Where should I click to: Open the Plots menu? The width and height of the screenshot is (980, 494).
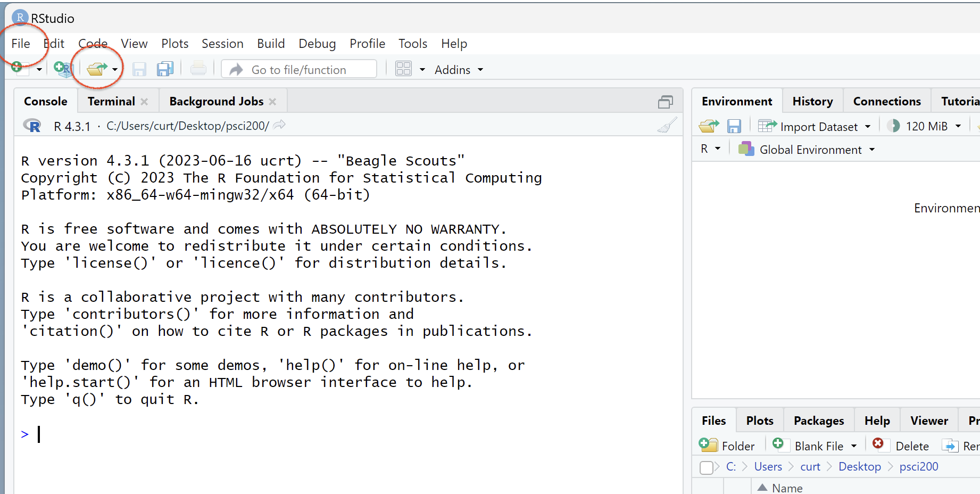click(175, 44)
